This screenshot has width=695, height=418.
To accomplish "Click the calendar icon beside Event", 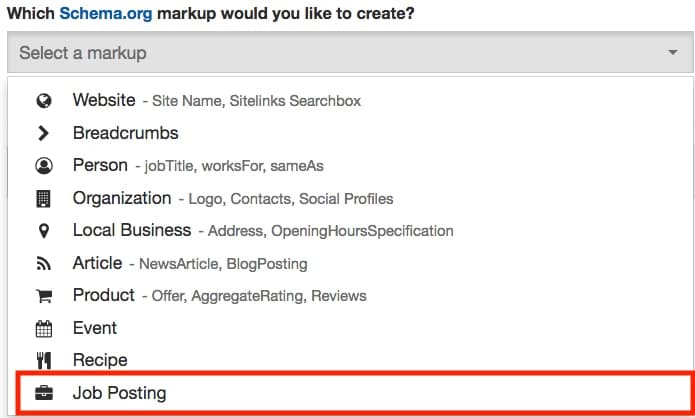I will click(x=43, y=329).
